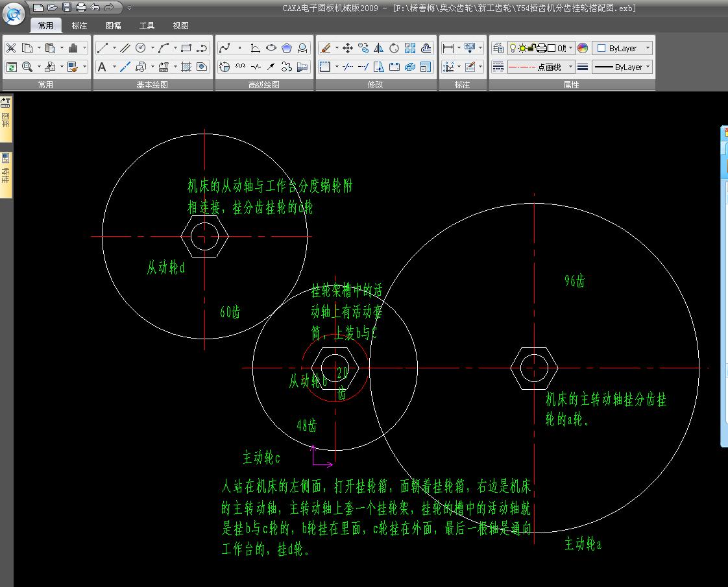Open the layer selection dropdown
This screenshot has height=587, width=728.
tap(571, 48)
